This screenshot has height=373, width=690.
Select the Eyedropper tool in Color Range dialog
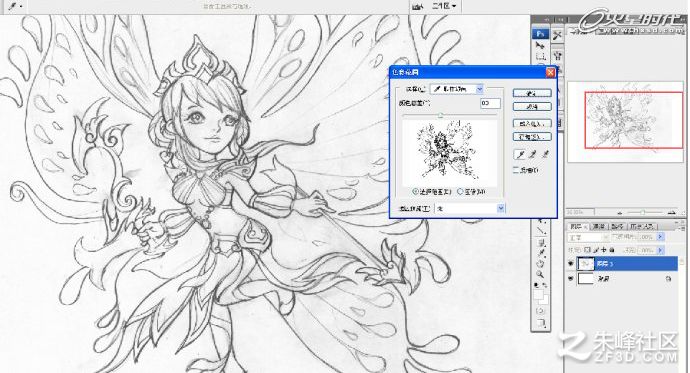(x=520, y=154)
